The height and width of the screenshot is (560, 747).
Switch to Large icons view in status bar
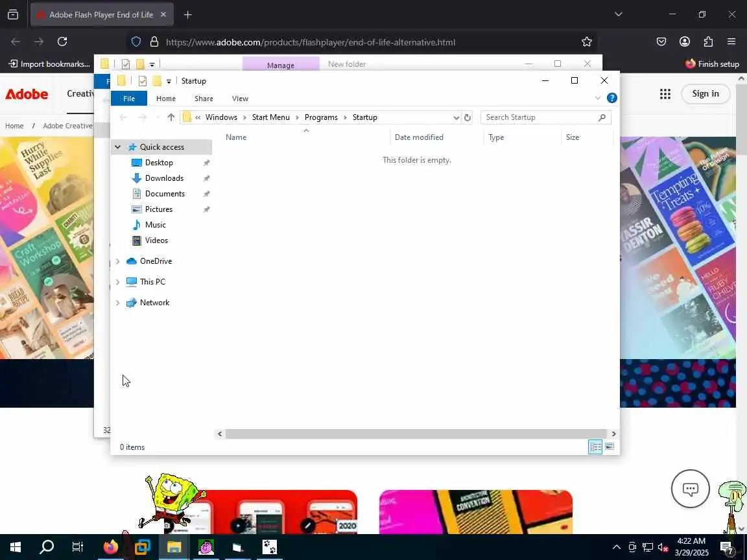[610, 447]
